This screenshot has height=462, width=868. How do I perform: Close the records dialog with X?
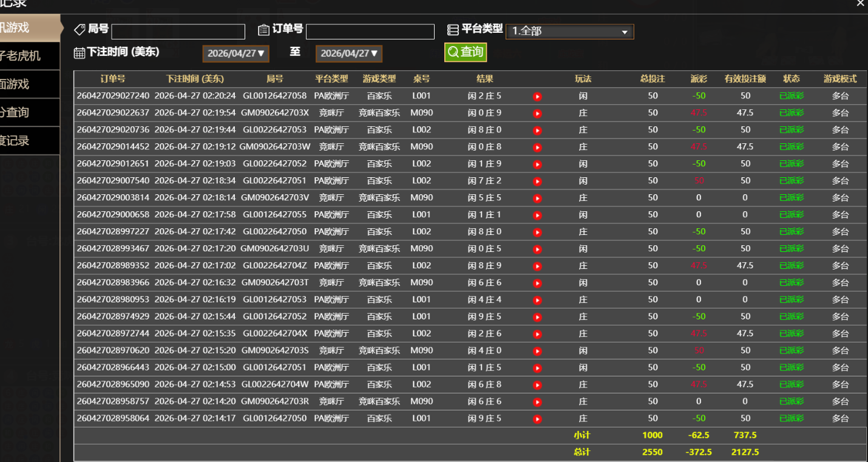861,4
